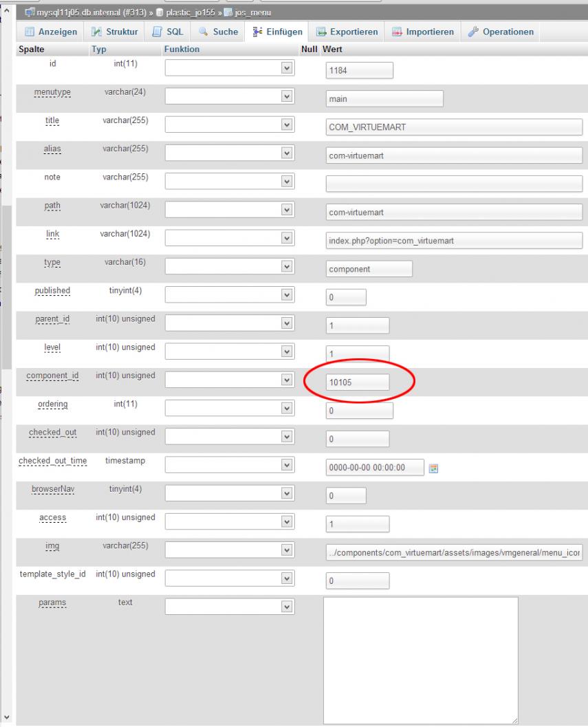Switch to the SQL tab
Screen dimensions: 588x727
168,32
